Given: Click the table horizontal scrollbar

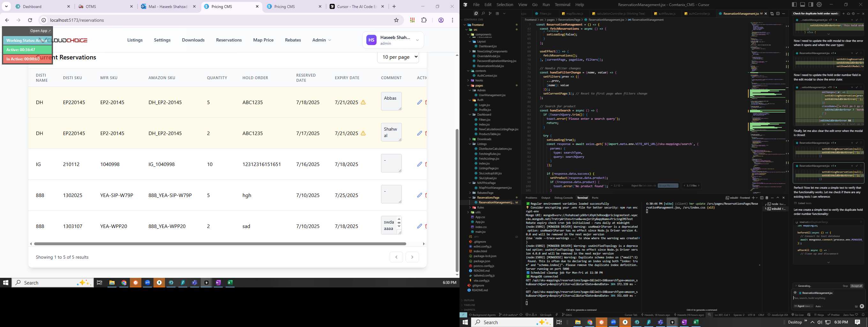Looking at the screenshot, I should pos(220,244).
